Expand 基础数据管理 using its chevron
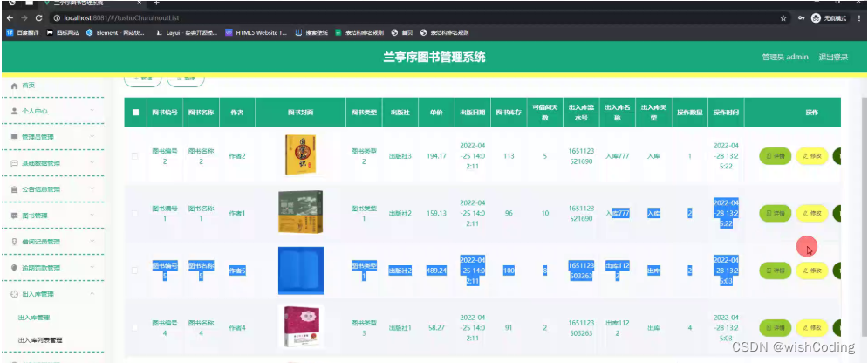This screenshot has height=363, width=868. point(92,163)
